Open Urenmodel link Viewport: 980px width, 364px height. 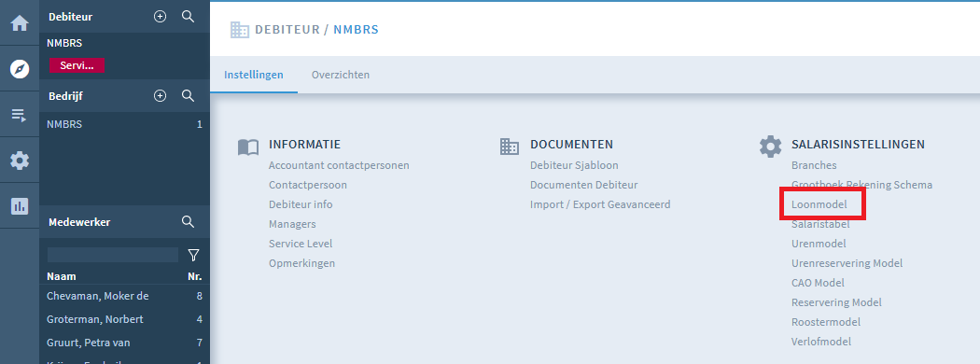click(x=819, y=244)
